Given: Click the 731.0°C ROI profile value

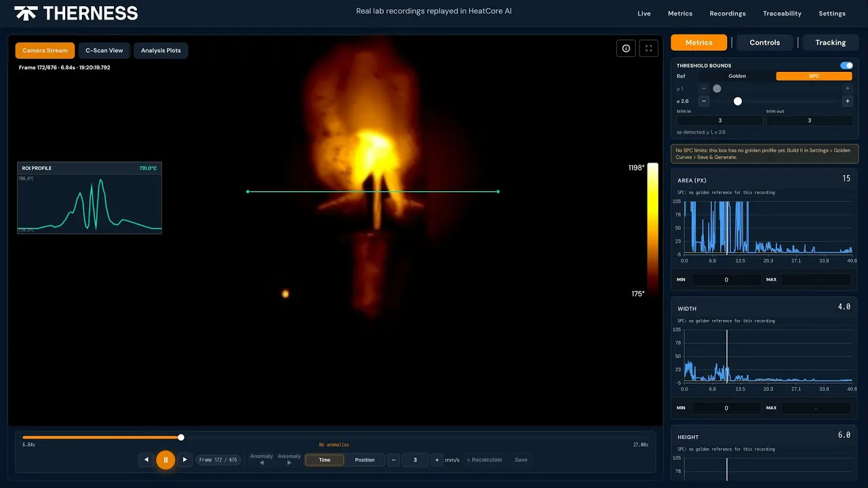Looking at the screenshot, I should click(148, 168).
